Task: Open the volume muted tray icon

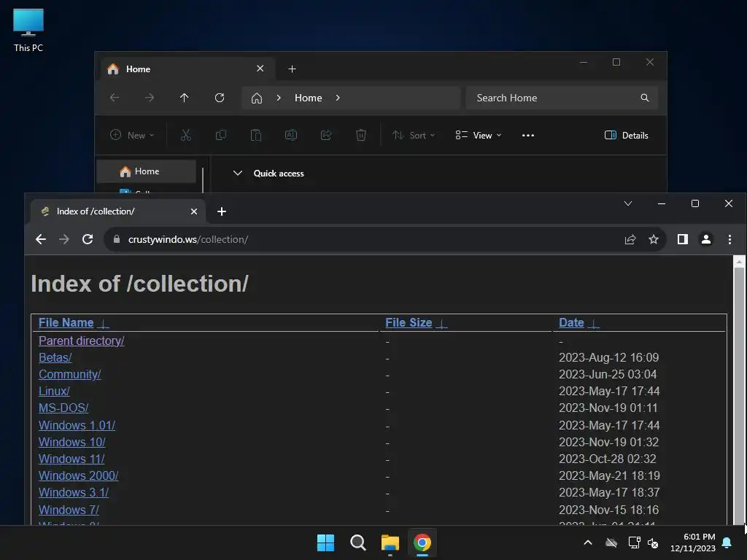Action: (653, 542)
